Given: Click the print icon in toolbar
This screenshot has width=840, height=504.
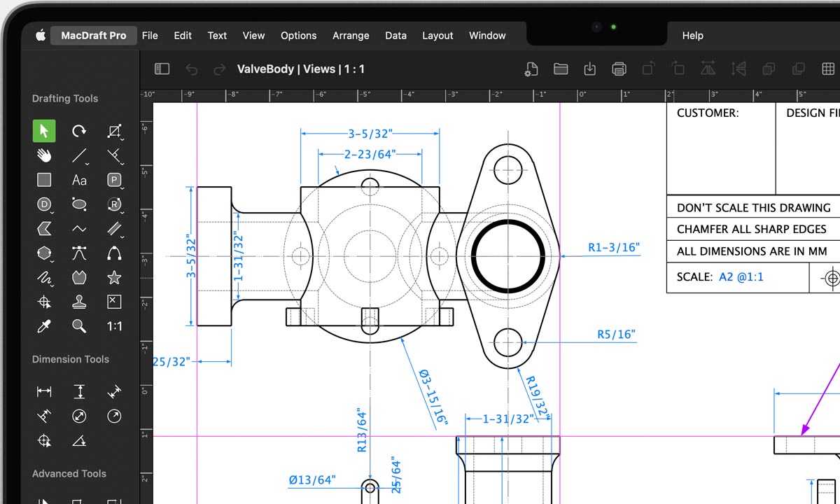Looking at the screenshot, I should coord(619,69).
